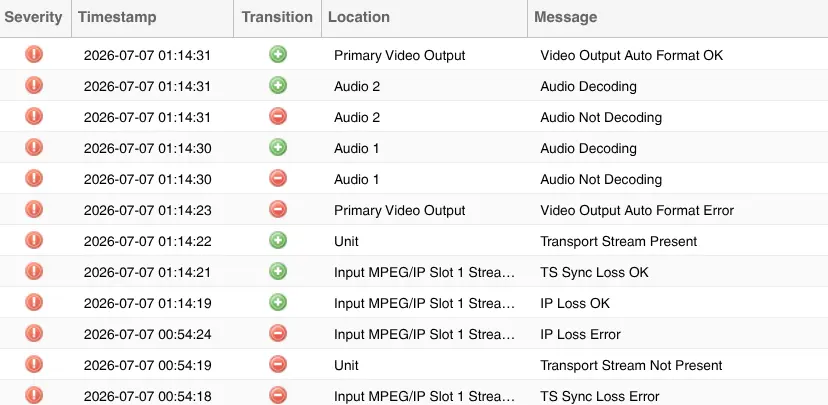Select message 'IP Loss OK'
828x405 pixels.
tap(575, 304)
